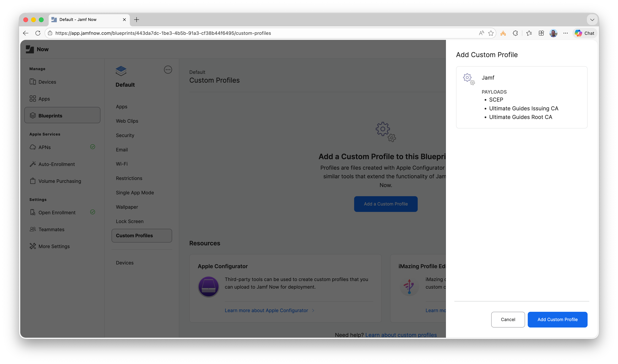
Task: Open the Teammates settings page
Action: 51,229
